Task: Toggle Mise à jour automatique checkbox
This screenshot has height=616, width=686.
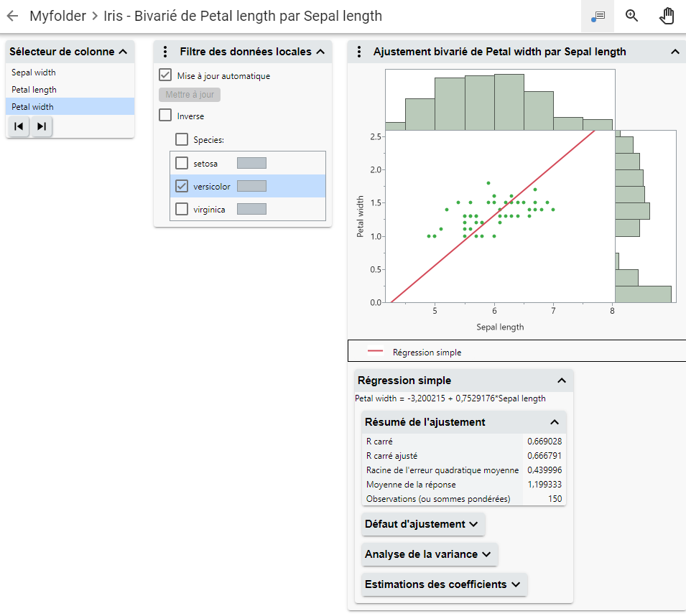Action: click(165, 75)
